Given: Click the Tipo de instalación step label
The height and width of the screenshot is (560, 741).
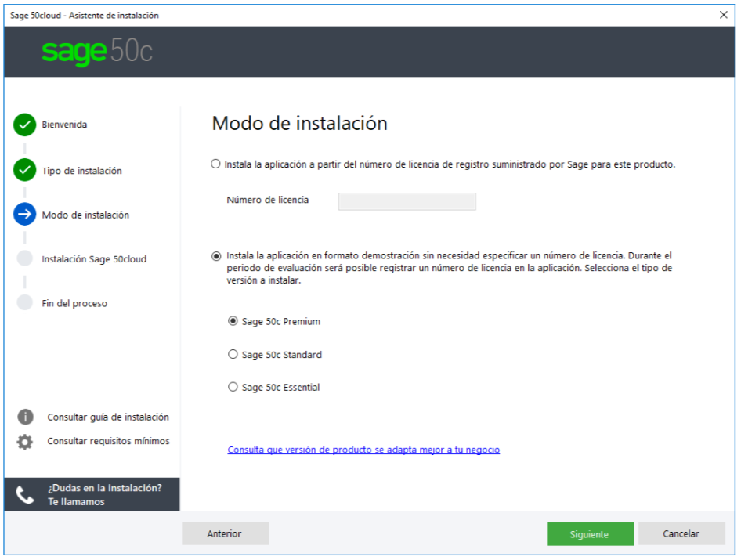Looking at the screenshot, I should [81, 171].
